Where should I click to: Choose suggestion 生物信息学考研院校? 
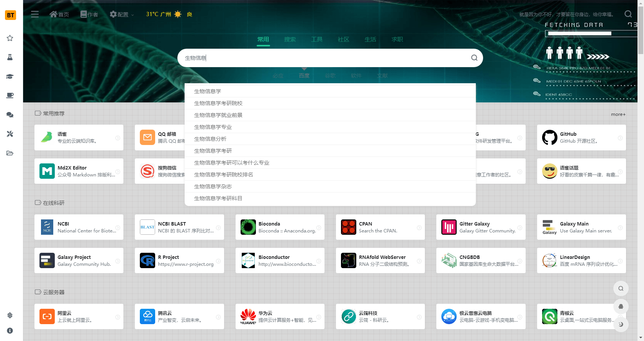pyautogui.click(x=330, y=103)
